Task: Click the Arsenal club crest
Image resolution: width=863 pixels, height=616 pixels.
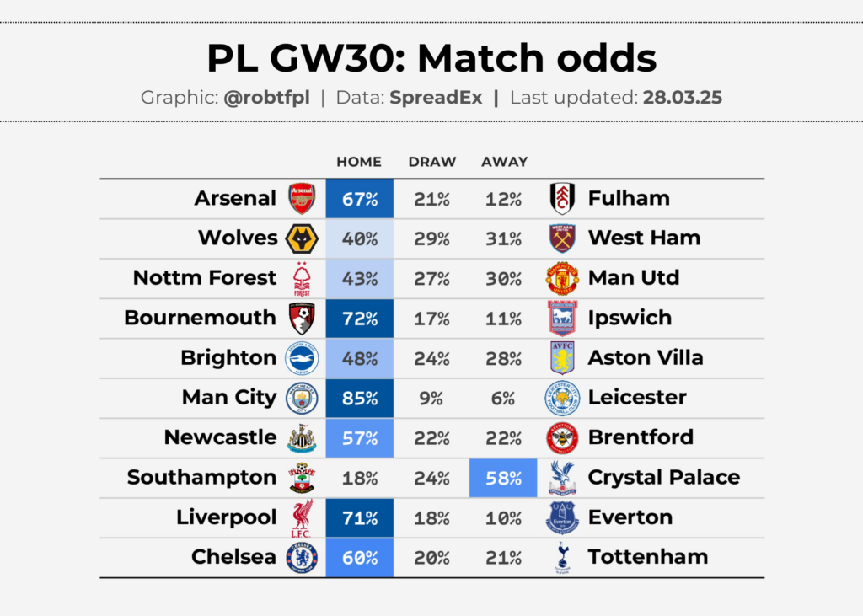Action: coord(302,199)
